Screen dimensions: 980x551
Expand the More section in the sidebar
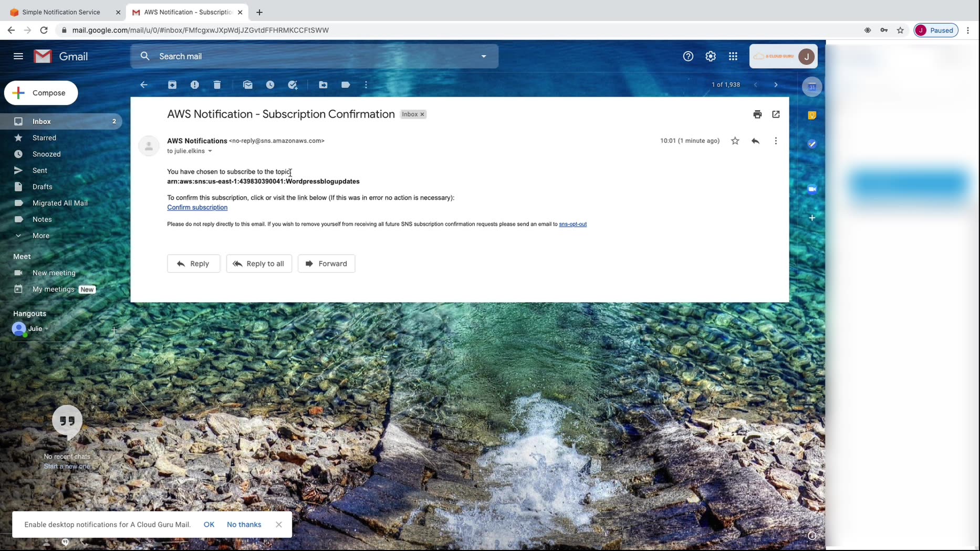pos(41,236)
